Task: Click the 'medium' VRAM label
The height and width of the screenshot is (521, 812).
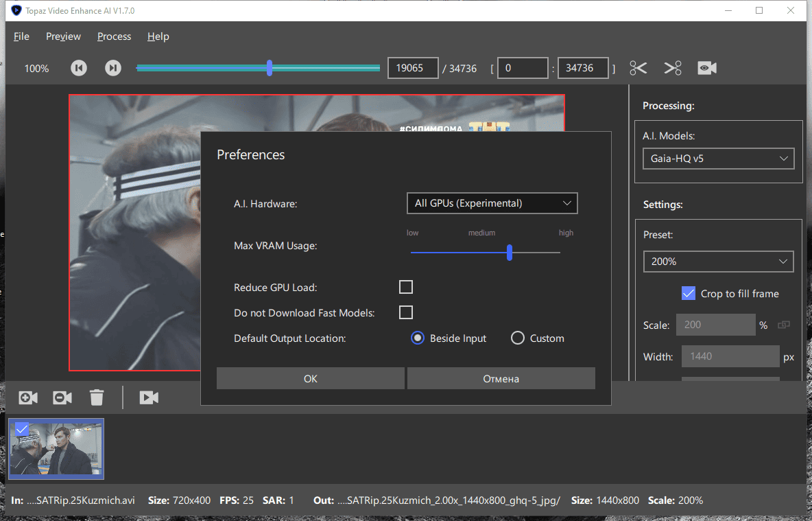Action: click(481, 233)
